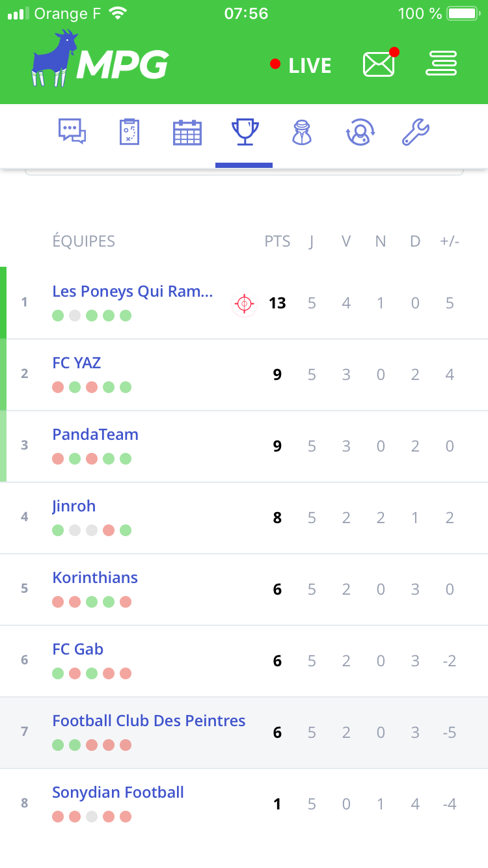This screenshot has width=488, height=868.
Task: Select PandaTeam in the standings
Action: pos(96,435)
